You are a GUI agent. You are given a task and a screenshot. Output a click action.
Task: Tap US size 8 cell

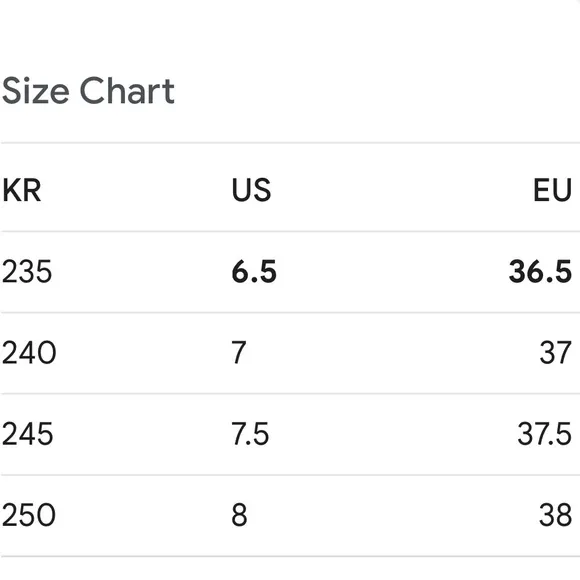click(x=239, y=515)
